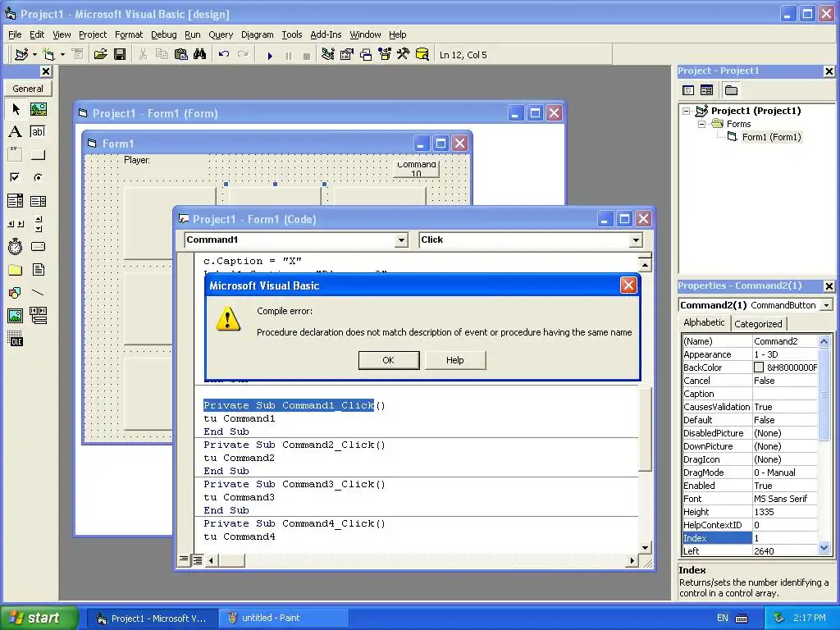Collapse the Project1 (Project1) tree node
The height and width of the screenshot is (630, 840).
[x=687, y=111]
